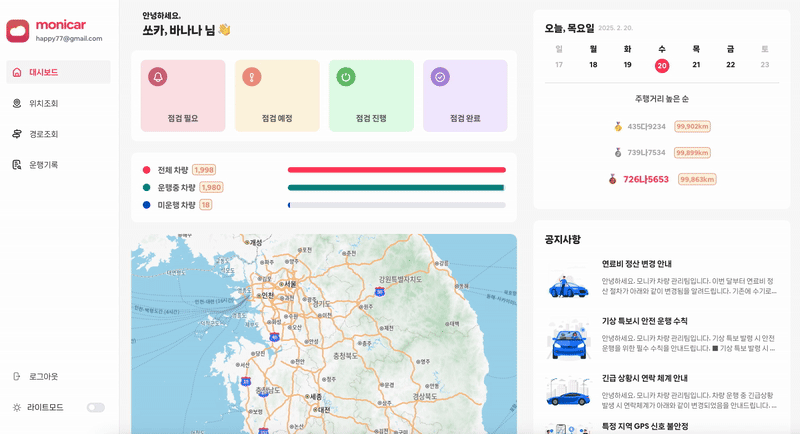The height and width of the screenshot is (434, 800).
Task: Click the 미운행 차량 progress bar
Action: click(396, 205)
